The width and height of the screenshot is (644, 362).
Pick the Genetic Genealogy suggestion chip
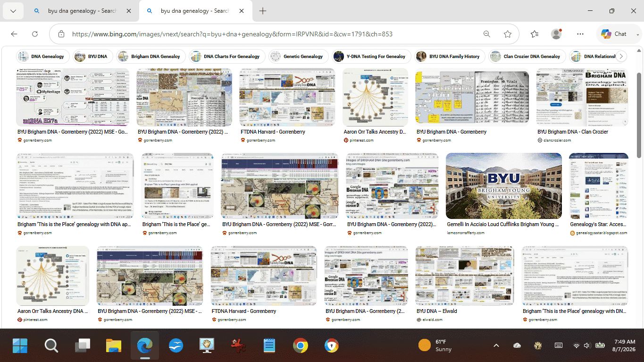[298, 57]
